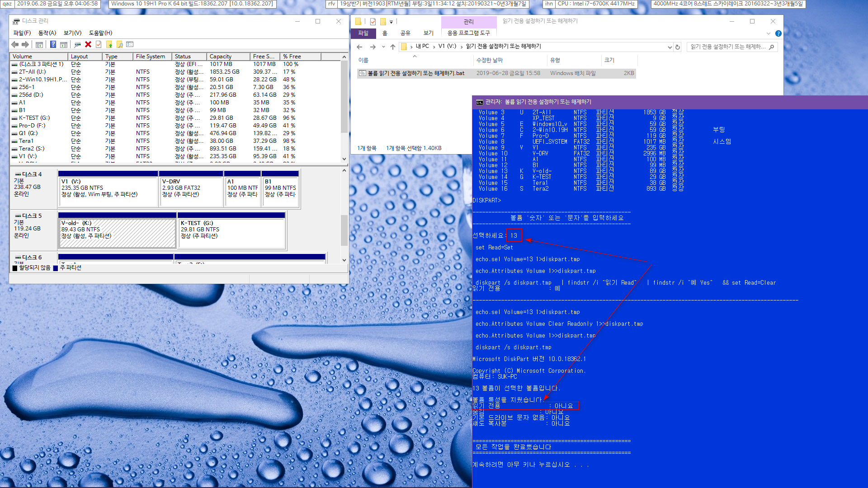The height and width of the screenshot is (488, 868).
Task: Open the Customize Quick Access Toolbar dropdown arrow
Action: point(391,22)
